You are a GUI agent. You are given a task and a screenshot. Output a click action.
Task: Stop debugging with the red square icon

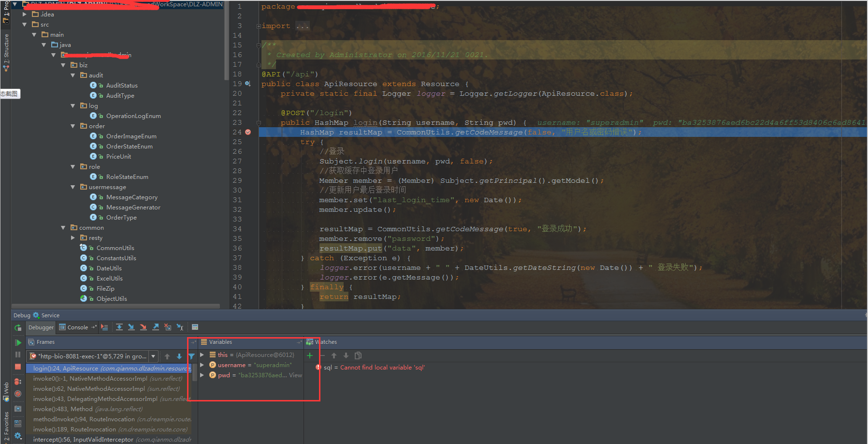(18, 367)
